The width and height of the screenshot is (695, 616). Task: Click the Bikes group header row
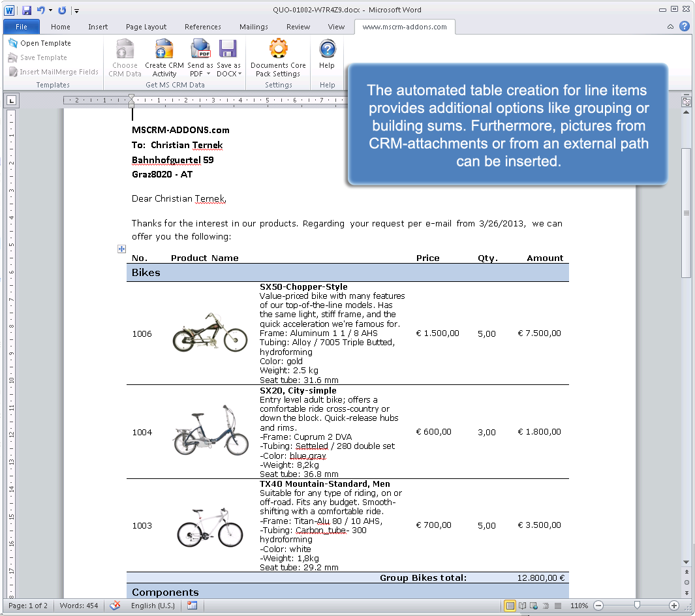point(347,273)
